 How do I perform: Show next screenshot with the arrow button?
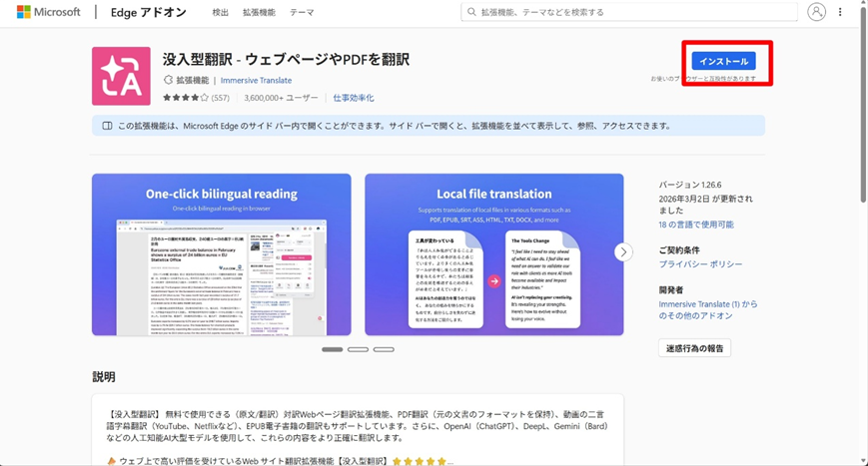click(623, 252)
